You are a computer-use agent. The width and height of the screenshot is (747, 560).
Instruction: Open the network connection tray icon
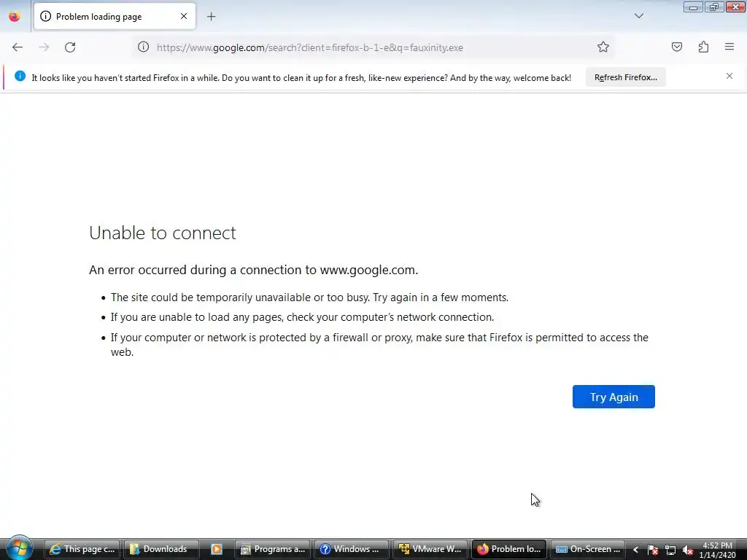(670, 550)
